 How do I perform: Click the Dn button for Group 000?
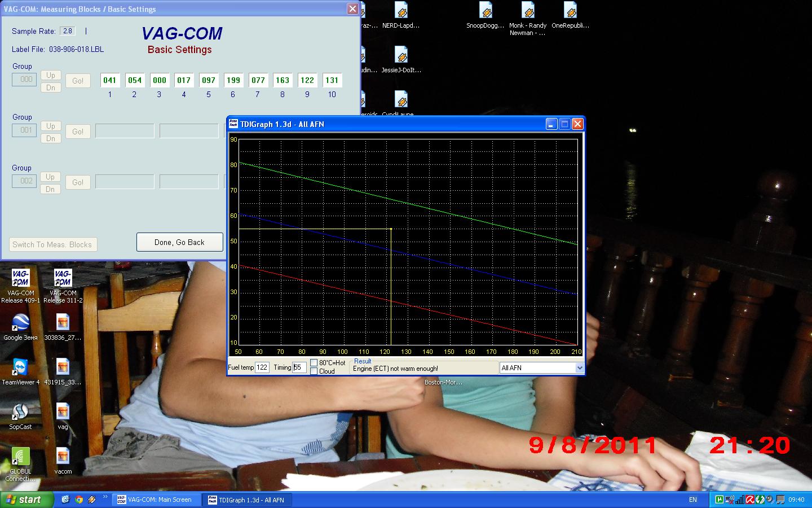click(x=51, y=87)
